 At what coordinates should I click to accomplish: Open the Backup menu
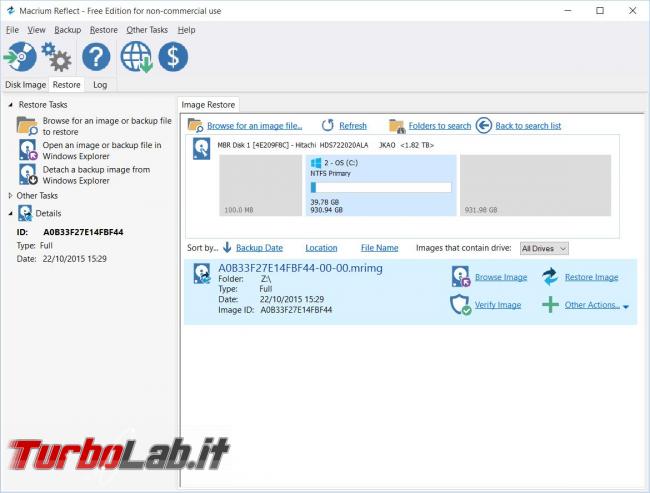(68, 30)
